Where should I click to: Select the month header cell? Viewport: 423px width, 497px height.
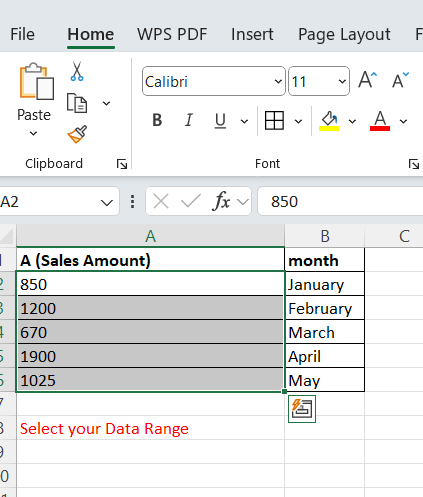tap(325, 260)
